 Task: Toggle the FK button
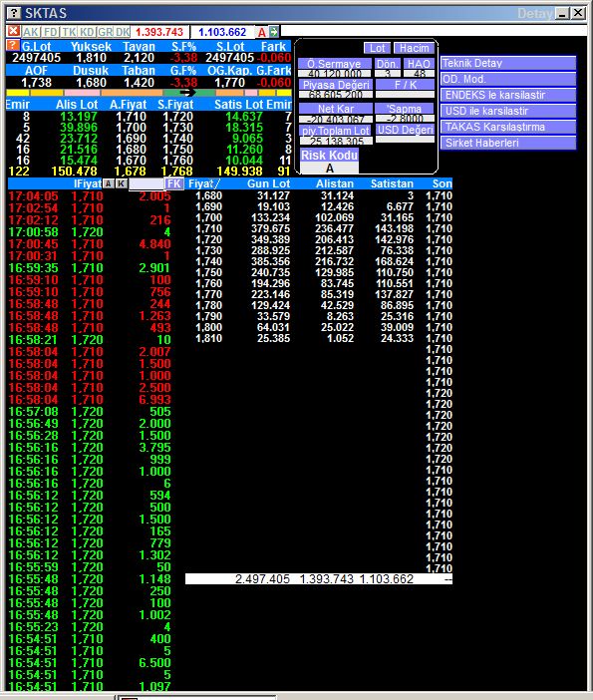[174, 183]
